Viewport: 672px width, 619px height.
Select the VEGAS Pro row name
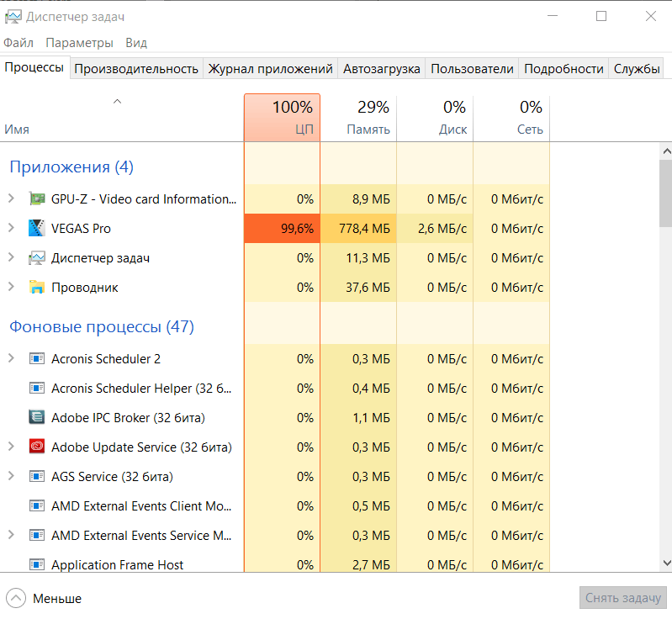pos(81,229)
